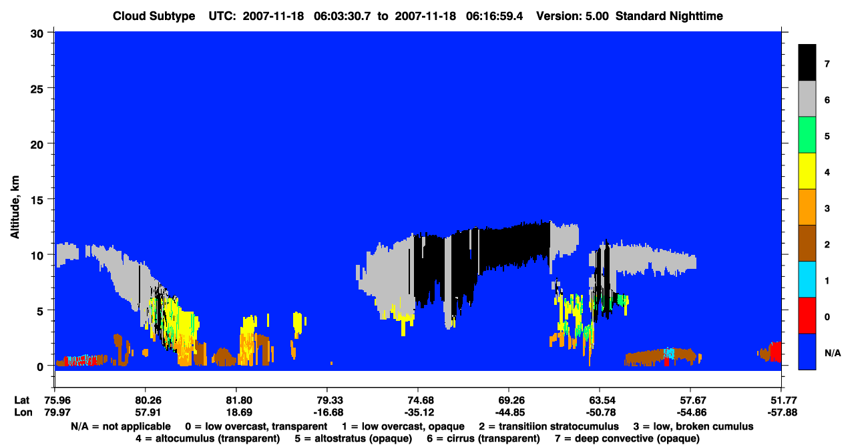868x445 pixels.
Task: Pick the cyan legend swatch labeled 1
Action: point(807,280)
